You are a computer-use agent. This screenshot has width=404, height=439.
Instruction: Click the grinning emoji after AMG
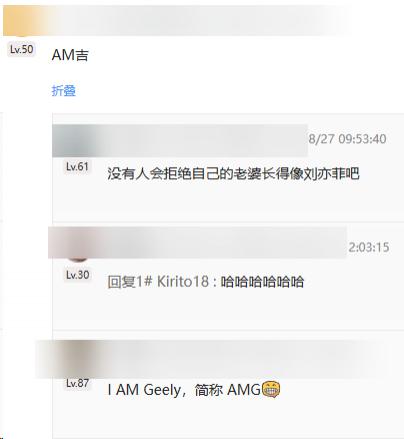pos(271,389)
